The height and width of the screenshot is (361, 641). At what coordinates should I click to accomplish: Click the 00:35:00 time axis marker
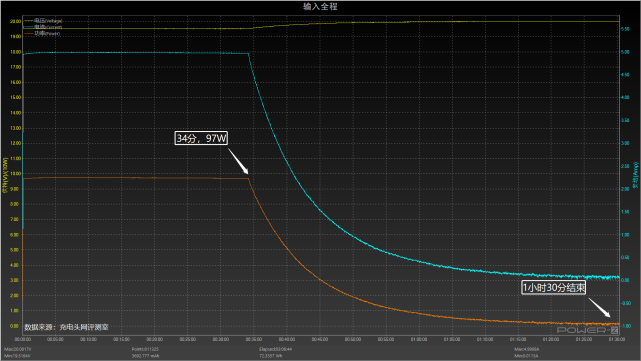point(254,339)
